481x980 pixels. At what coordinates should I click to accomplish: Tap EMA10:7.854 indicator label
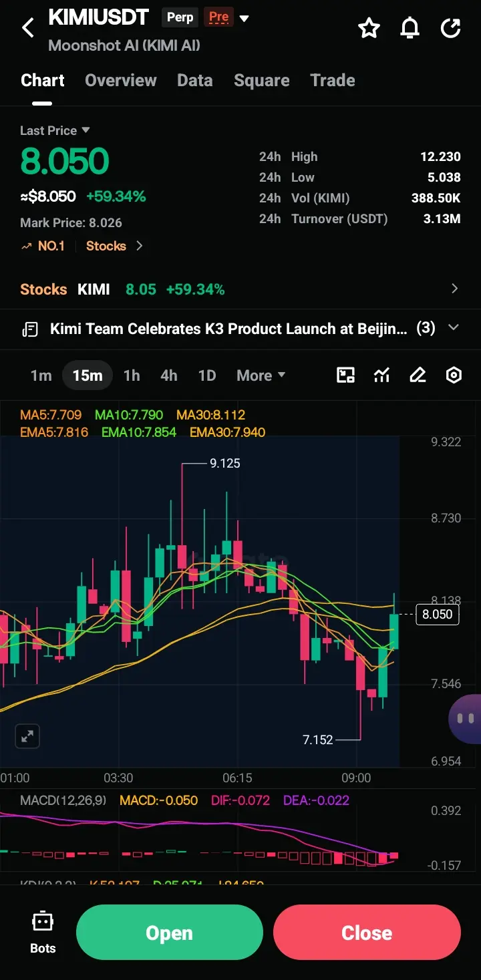[x=139, y=432]
